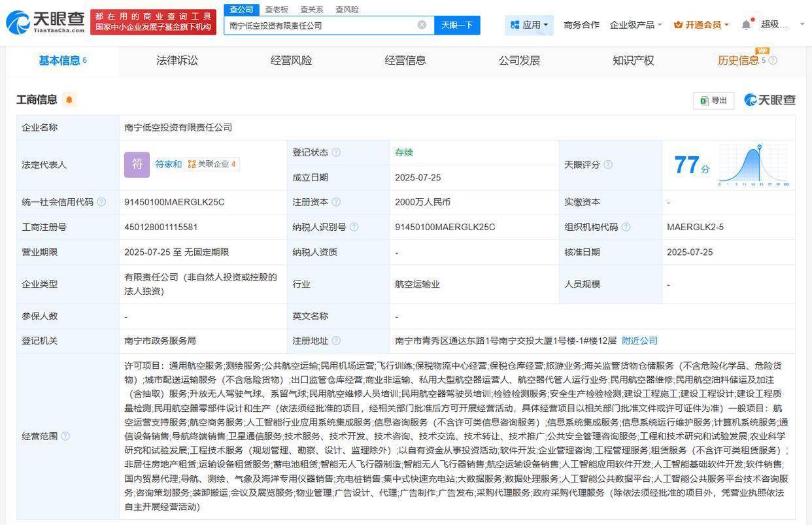Click the score distribution chart
Screen dimensions: 812x525
[x=754, y=165]
